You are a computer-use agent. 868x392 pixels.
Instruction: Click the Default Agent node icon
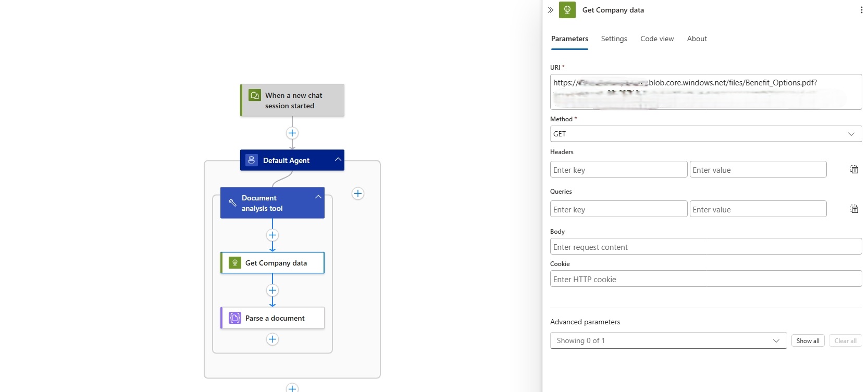point(252,160)
